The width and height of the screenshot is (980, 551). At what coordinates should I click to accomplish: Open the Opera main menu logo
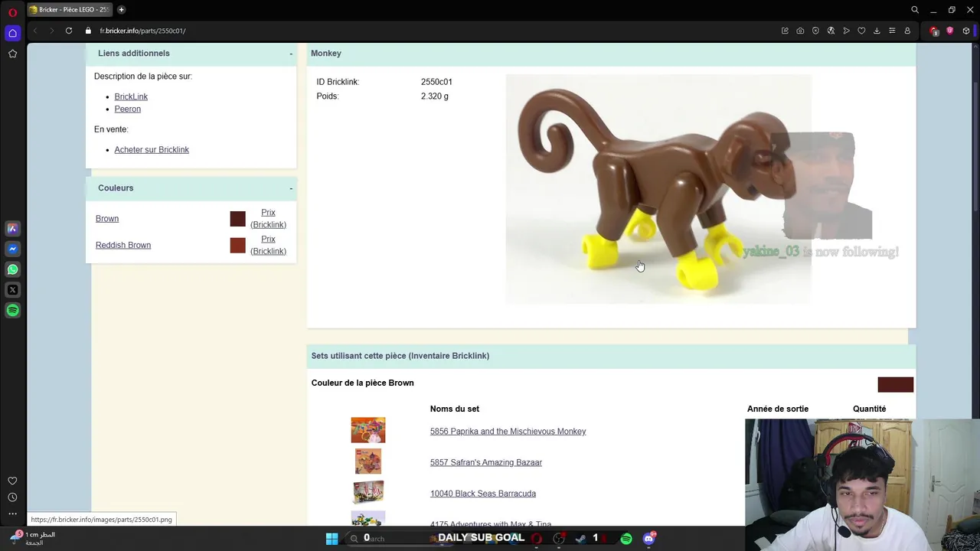pyautogui.click(x=12, y=12)
